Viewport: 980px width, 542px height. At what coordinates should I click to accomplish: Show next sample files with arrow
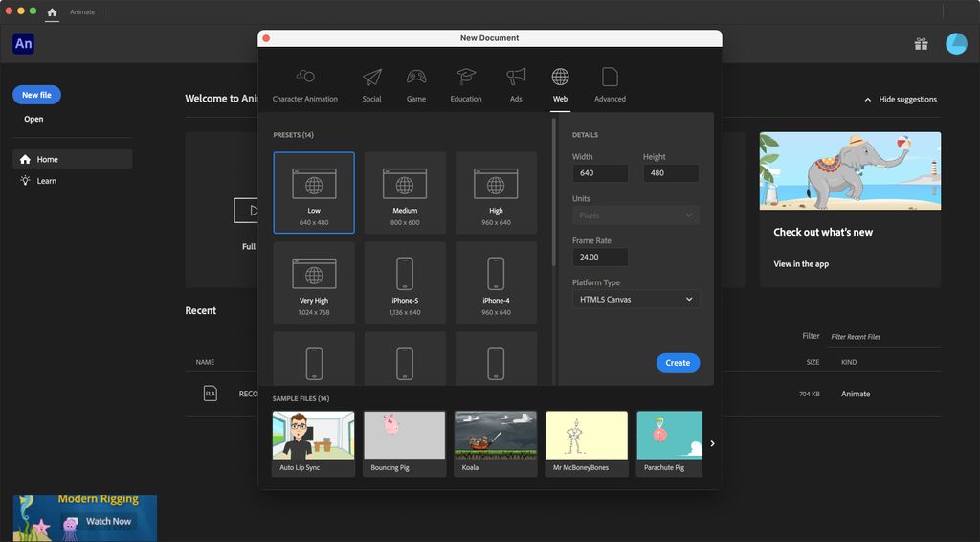click(x=712, y=443)
